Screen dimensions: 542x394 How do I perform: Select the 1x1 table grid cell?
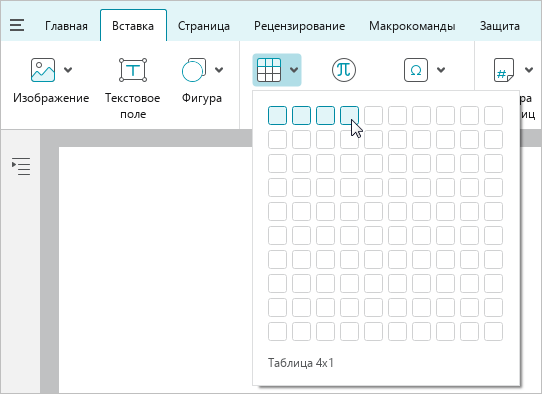[277, 115]
